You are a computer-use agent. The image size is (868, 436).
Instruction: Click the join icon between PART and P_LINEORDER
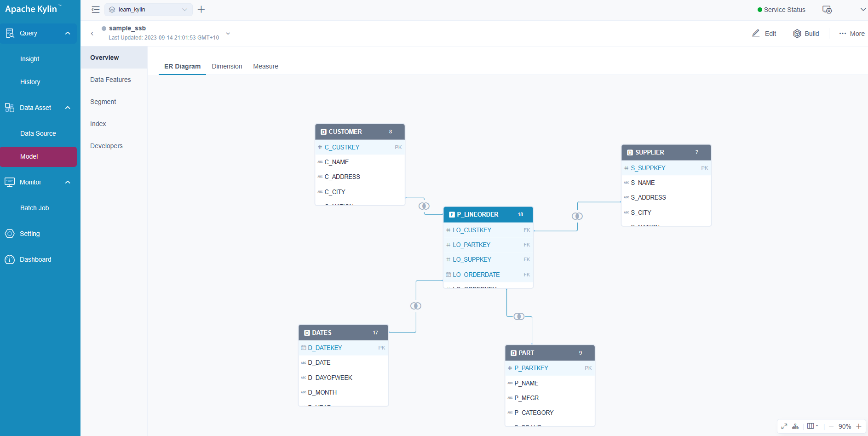tap(519, 316)
